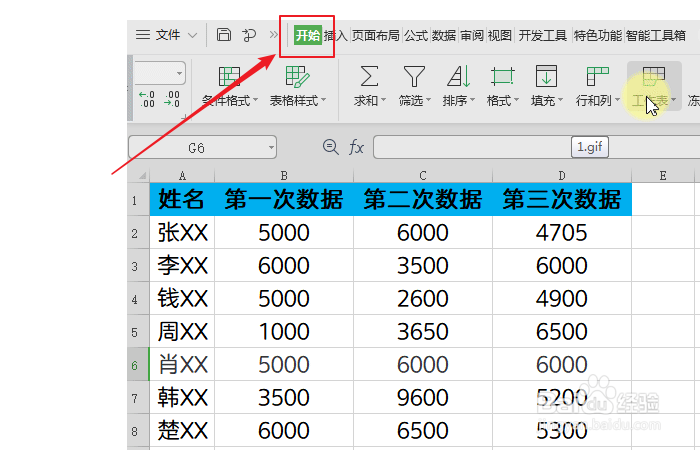Increase decimal places icon
This screenshot has height=450, width=700.
tap(146, 99)
